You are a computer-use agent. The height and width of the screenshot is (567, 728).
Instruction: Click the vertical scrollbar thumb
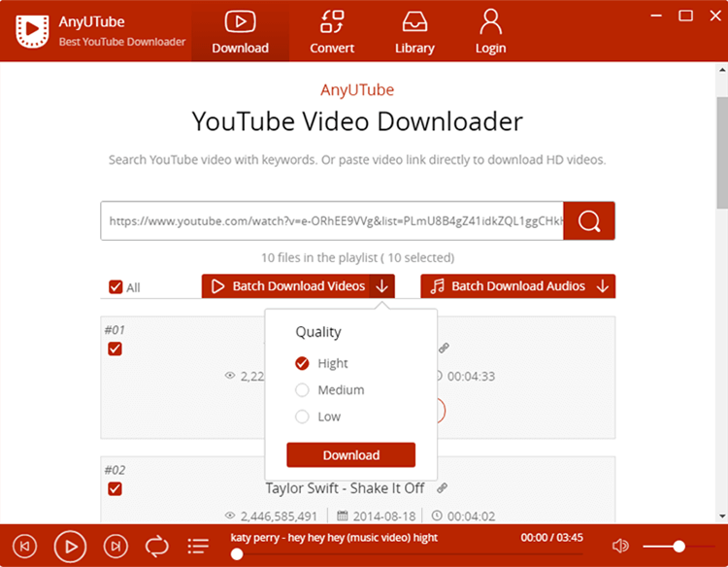(722, 152)
